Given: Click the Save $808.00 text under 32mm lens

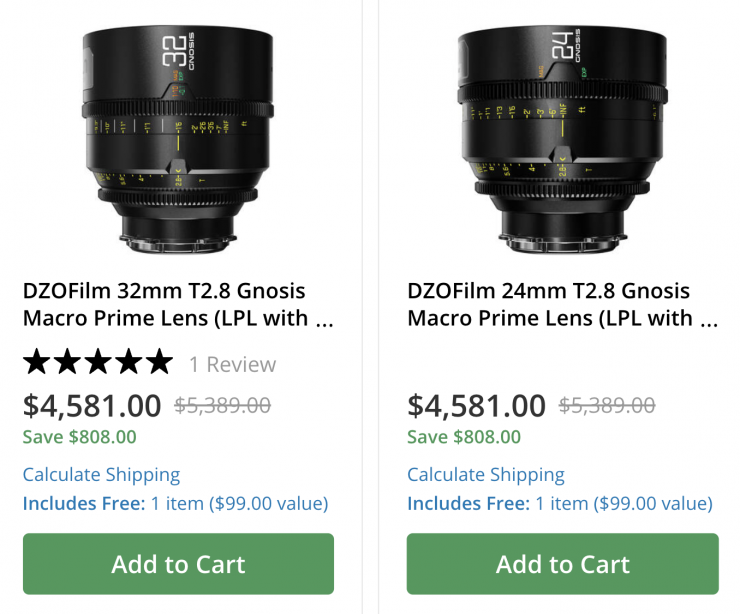Looking at the screenshot, I should pos(79,437).
